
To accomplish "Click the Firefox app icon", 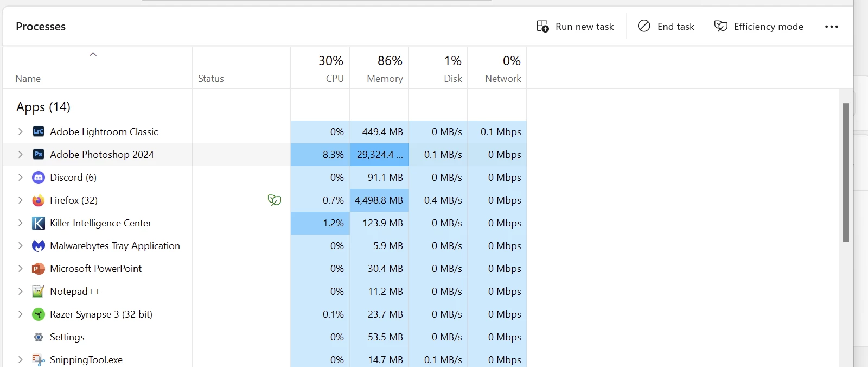I will (39, 200).
